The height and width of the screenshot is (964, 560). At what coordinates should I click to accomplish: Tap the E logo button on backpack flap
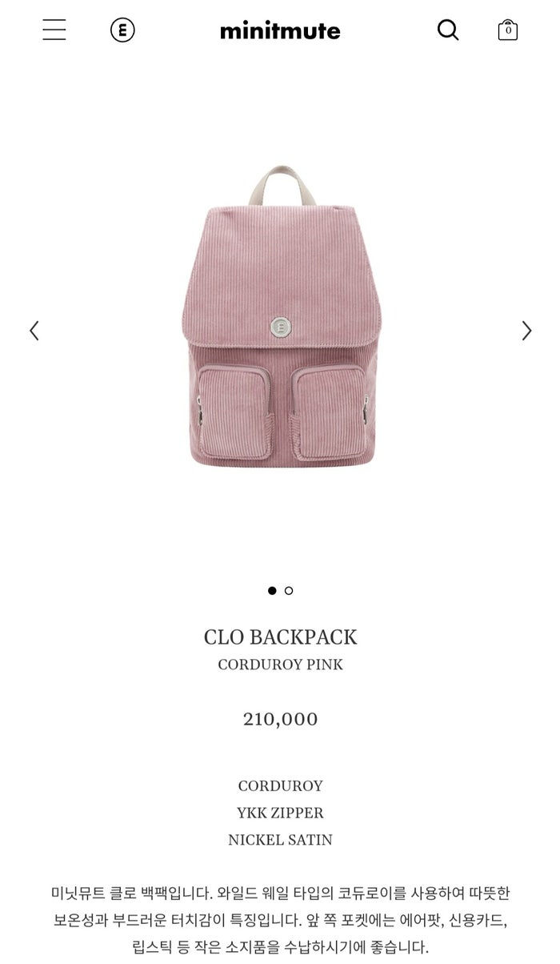point(279,325)
